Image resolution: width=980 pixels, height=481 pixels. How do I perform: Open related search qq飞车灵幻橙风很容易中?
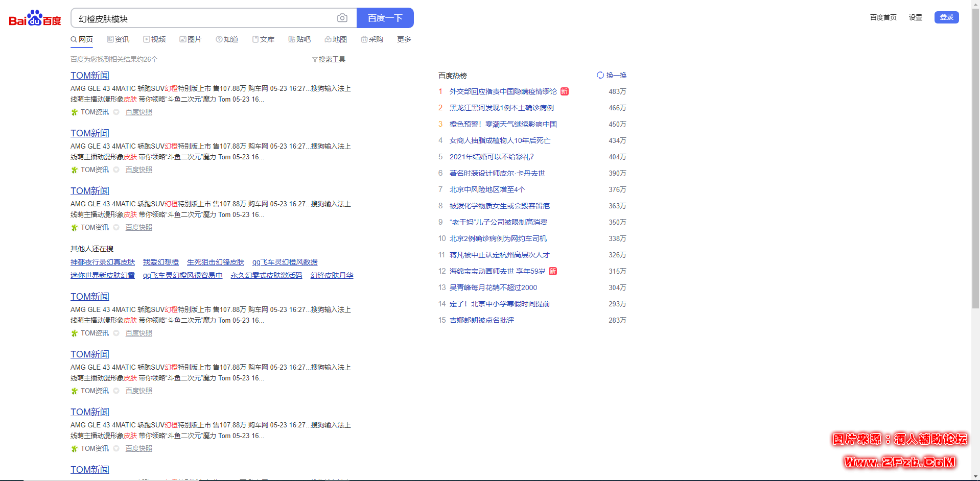[x=183, y=275]
